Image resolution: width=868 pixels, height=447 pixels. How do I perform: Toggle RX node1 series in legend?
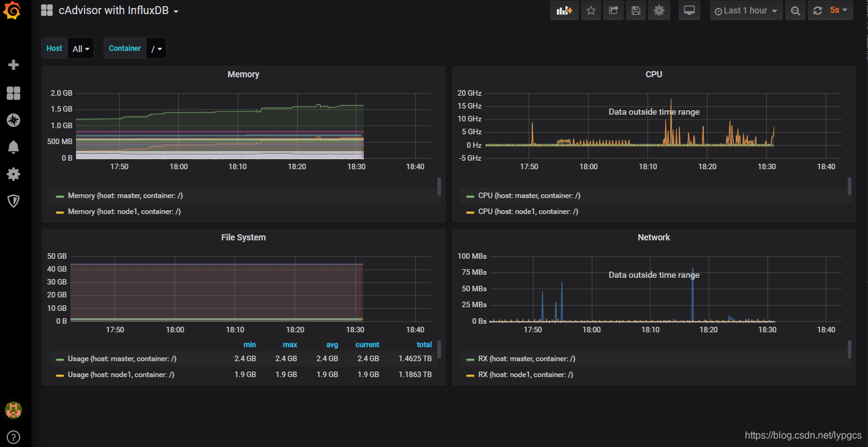coord(526,375)
